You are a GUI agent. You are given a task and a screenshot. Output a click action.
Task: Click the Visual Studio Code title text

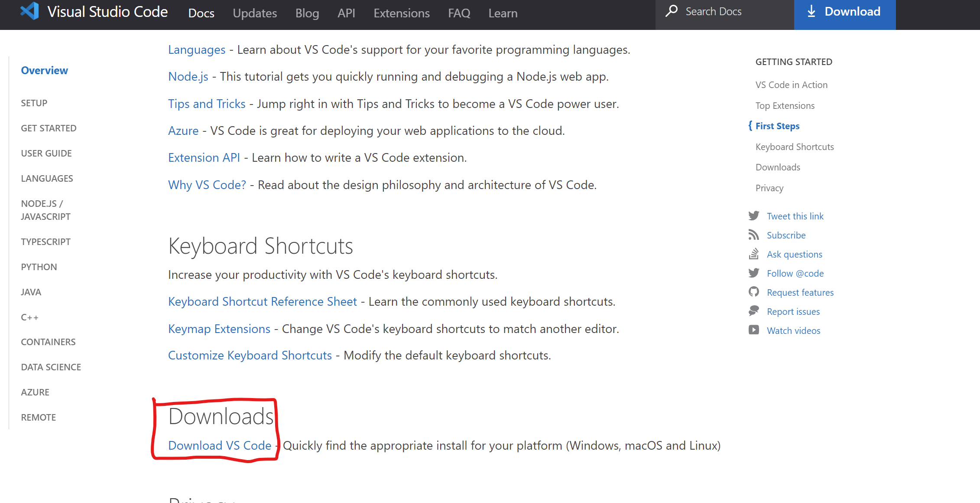pyautogui.click(x=107, y=12)
